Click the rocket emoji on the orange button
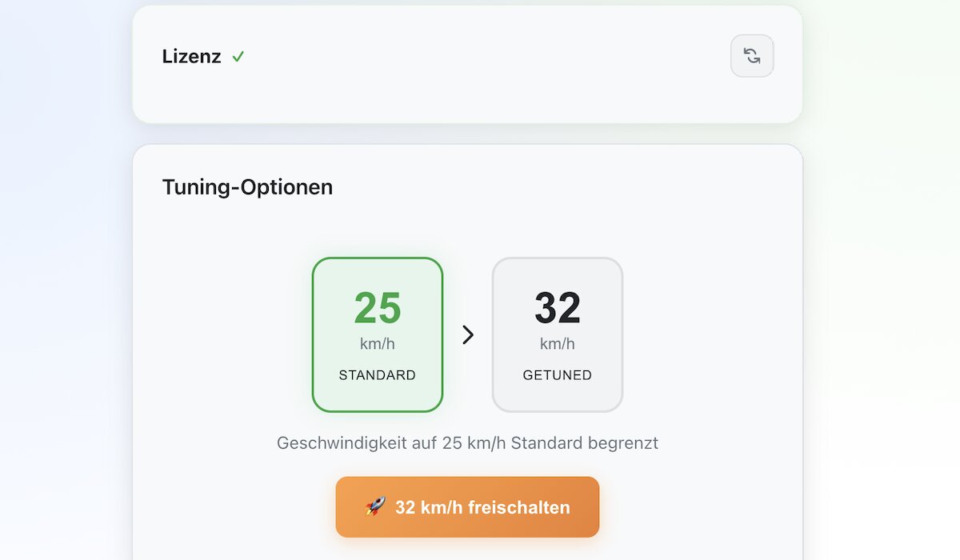960x560 pixels. (375, 506)
